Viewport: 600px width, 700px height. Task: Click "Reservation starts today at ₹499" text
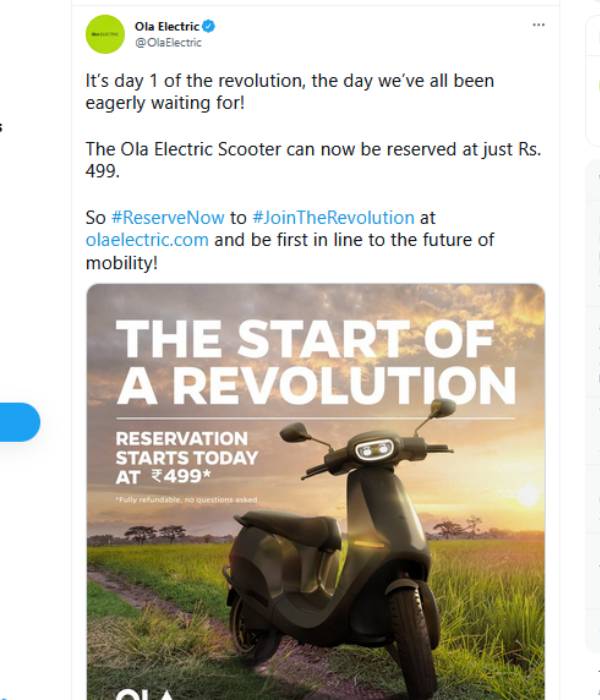pos(187,458)
